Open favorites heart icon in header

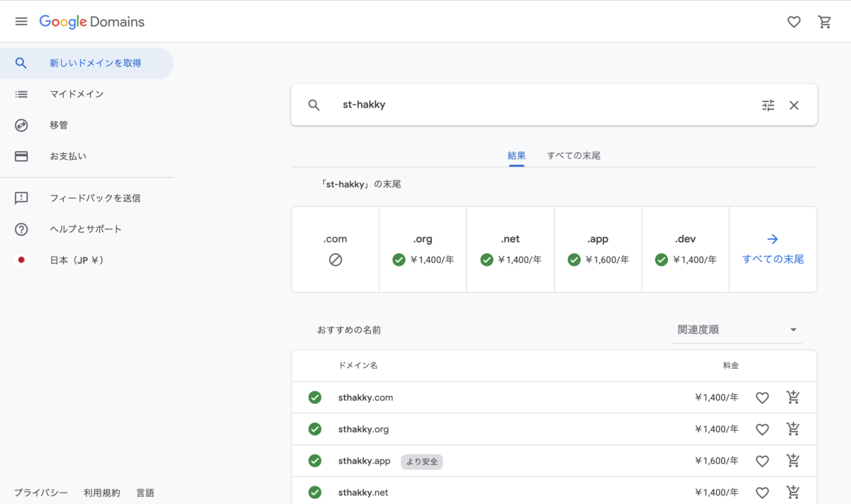click(x=794, y=22)
